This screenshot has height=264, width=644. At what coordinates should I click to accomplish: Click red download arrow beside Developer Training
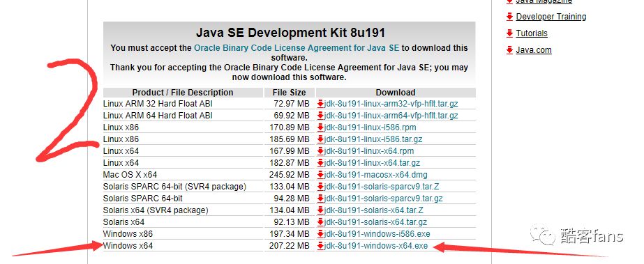[510, 17]
